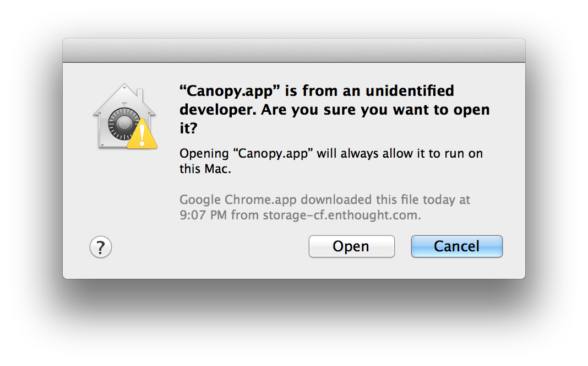Click "it?" at the end of the headline
588x366 pixels.
(188, 128)
